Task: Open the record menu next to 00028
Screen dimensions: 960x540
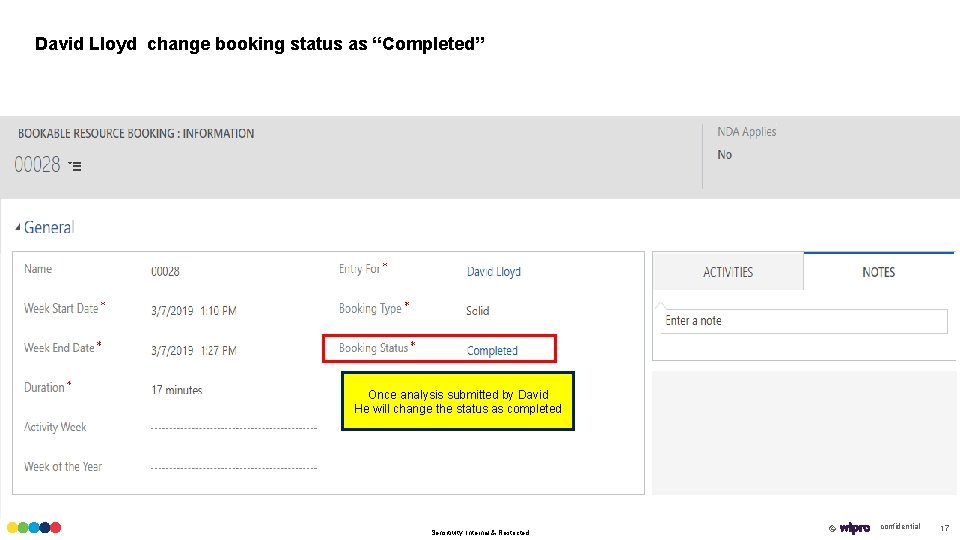Action: click(x=75, y=166)
